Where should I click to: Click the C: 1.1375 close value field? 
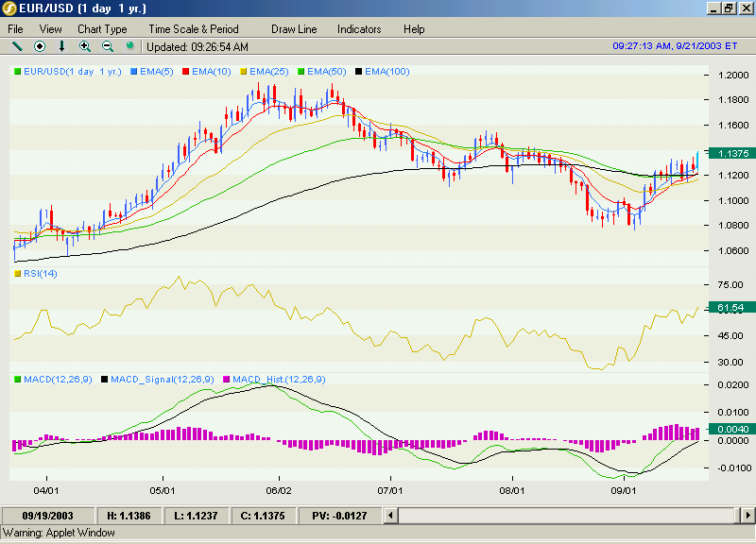tap(263, 516)
